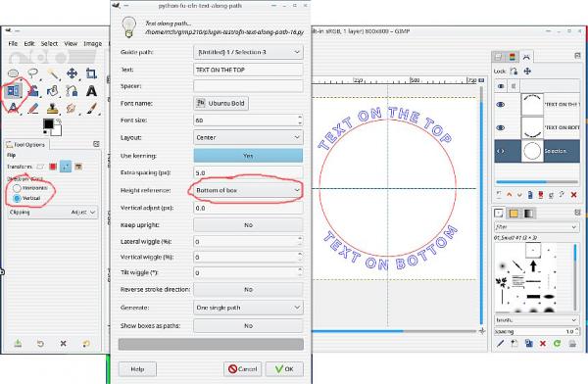
Task: Hide the TEXT ON THE TOP path
Action: (500, 105)
